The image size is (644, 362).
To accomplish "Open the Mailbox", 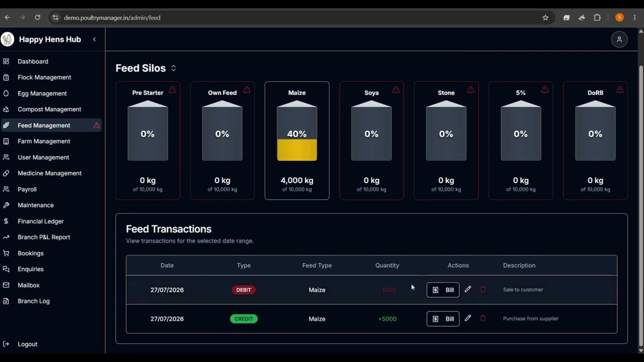I will tap(51, 285).
